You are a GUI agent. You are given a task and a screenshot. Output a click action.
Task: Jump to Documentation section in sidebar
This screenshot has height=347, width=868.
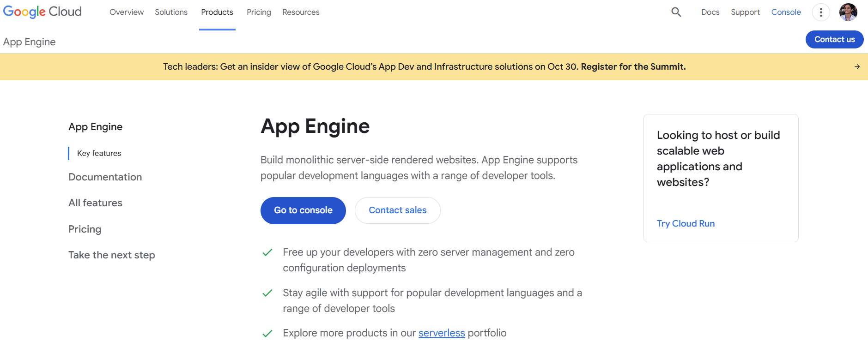(105, 177)
